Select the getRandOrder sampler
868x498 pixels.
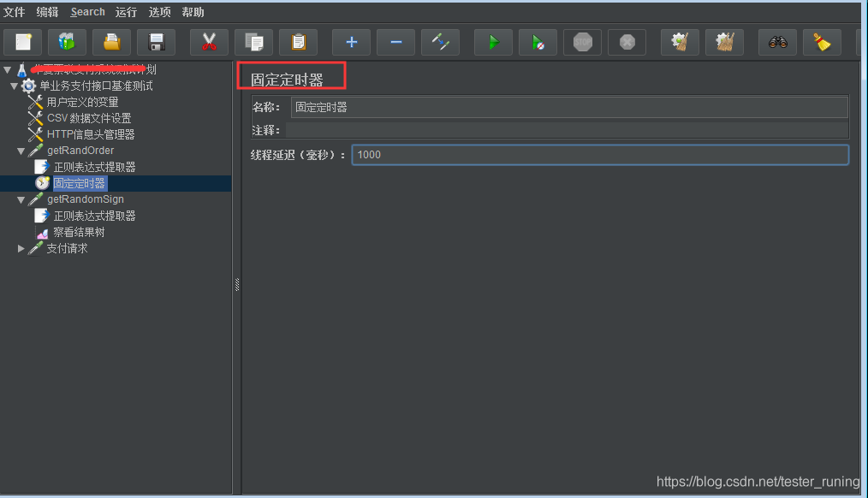pos(80,151)
